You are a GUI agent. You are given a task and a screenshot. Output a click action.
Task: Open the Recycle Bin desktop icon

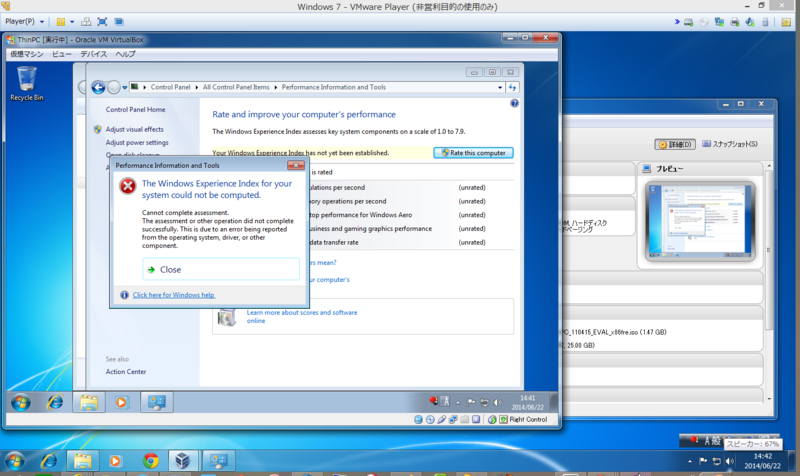(x=27, y=84)
